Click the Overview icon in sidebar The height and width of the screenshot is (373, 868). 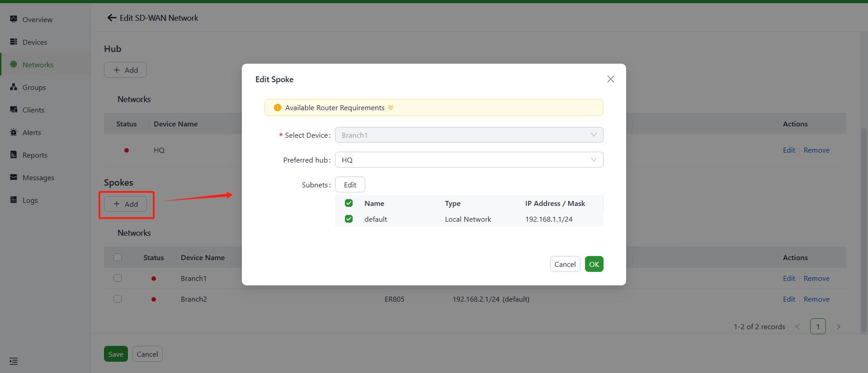point(14,19)
